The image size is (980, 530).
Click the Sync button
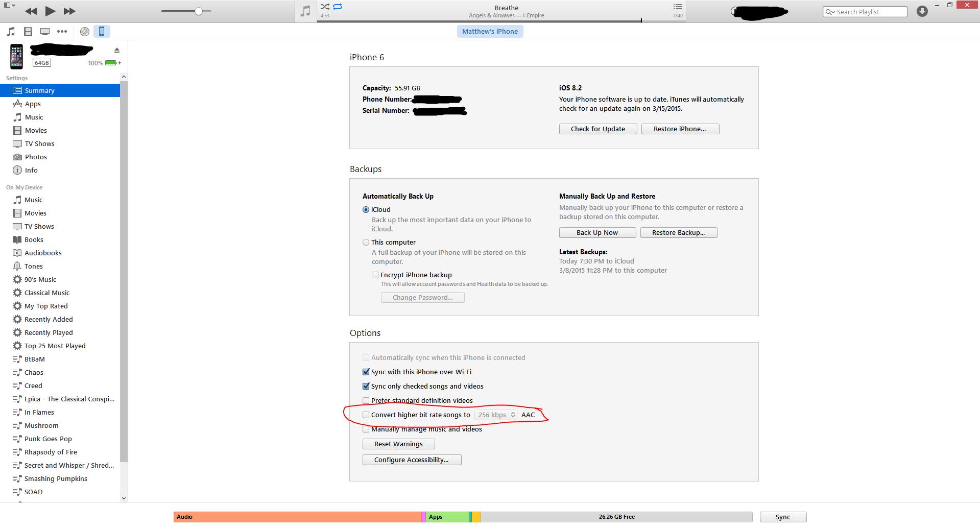click(x=783, y=517)
